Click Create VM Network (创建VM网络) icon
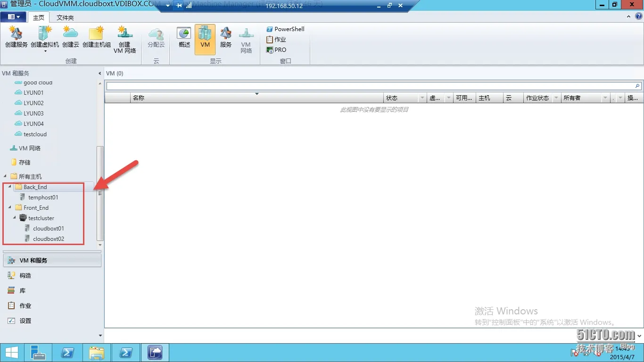This screenshot has width=644, height=362. 125,40
